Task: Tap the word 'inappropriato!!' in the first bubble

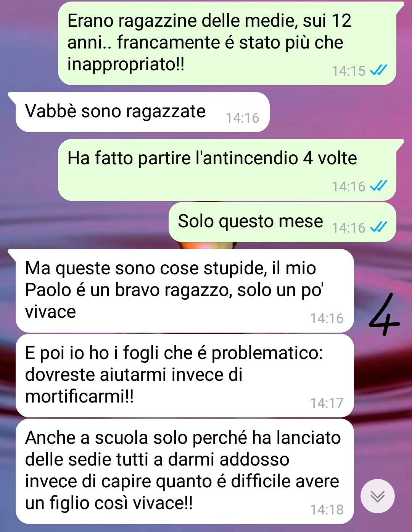Action: click(126, 65)
